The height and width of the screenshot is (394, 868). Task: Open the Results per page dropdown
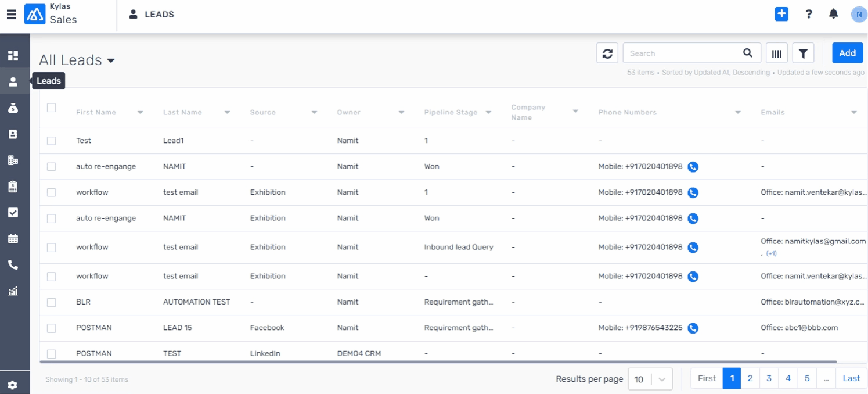[x=650, y=379]
